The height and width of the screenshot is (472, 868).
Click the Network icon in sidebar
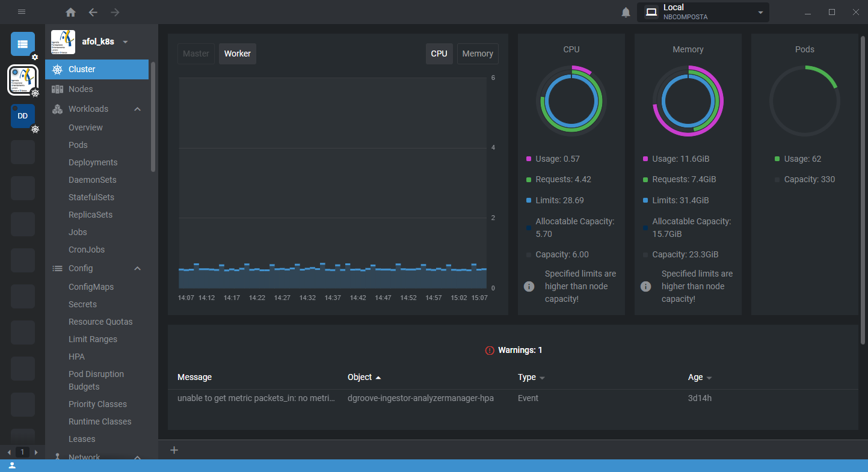pos(57,457)
